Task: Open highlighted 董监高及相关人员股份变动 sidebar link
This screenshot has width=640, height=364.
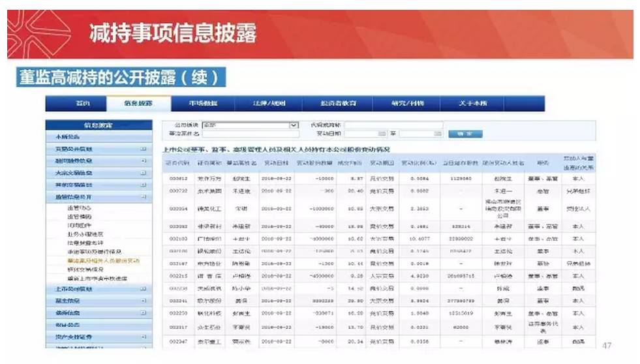Action: click(103, 261)
